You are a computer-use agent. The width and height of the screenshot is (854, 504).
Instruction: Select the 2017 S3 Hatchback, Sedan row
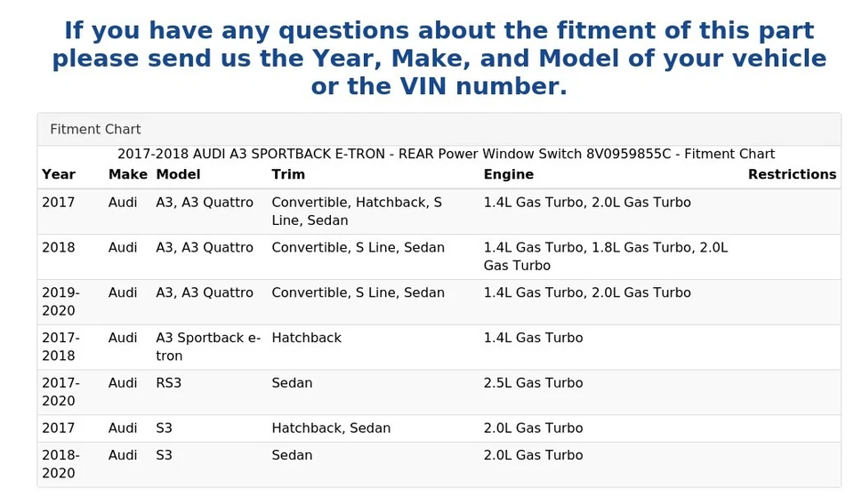tap(439, 429)
